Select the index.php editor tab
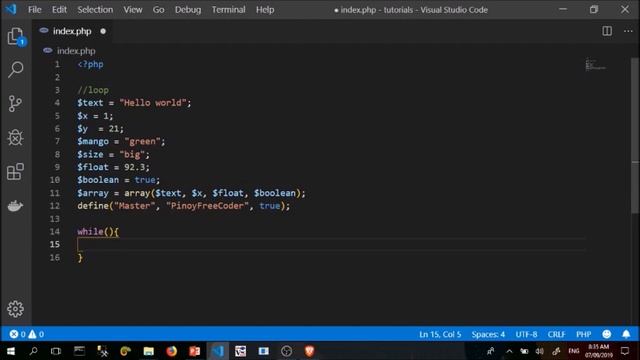Viewport: 640px width, 360px height. 72,31
